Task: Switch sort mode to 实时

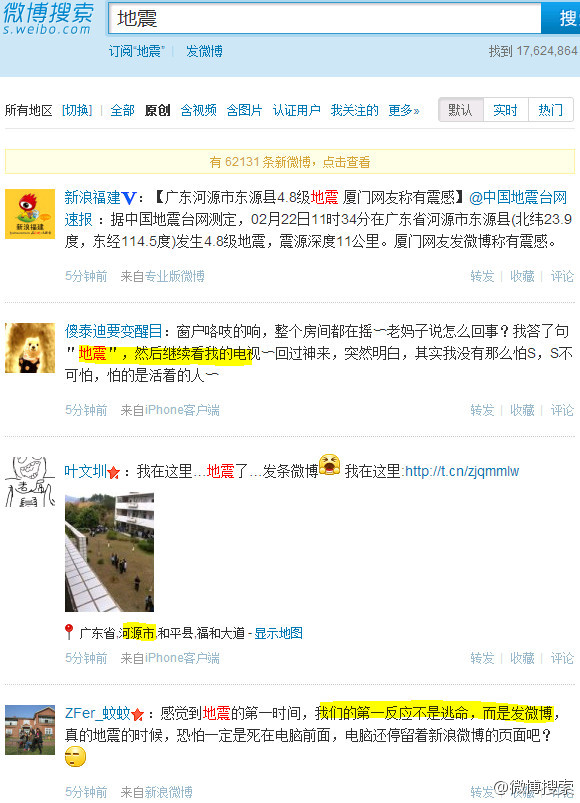Action: click(x=505, y=110)
